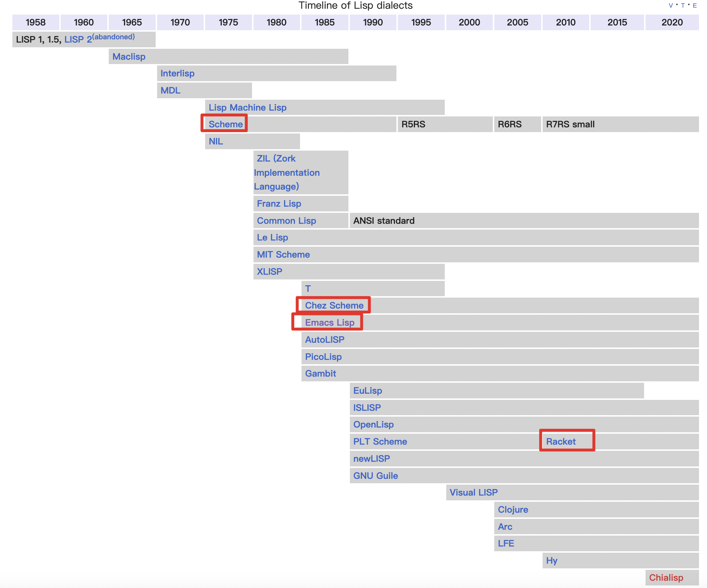Click the Hy dialect link
This screenshot has height=588, width=707.
tap(551, 560)
